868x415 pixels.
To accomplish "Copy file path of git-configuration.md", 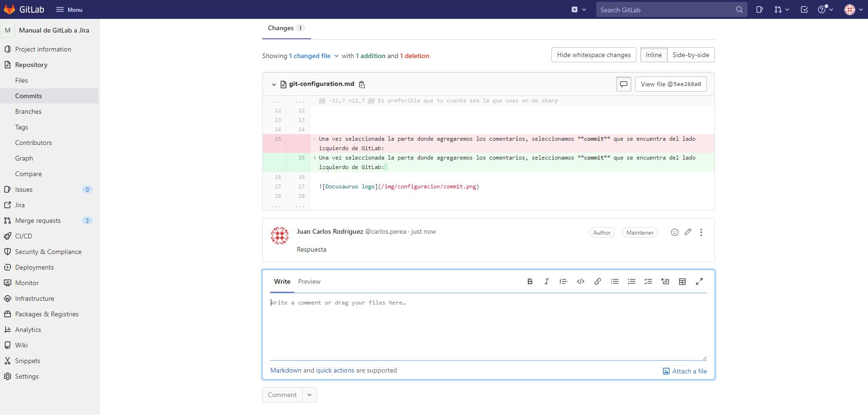I will pyautogui.click(x=362, y=85).
